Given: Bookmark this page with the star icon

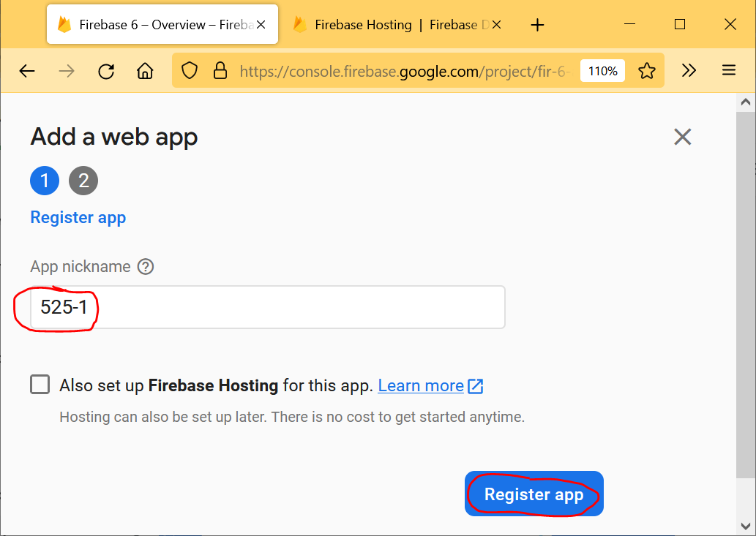Looking at the screenshot, I should tap(646, 71).
